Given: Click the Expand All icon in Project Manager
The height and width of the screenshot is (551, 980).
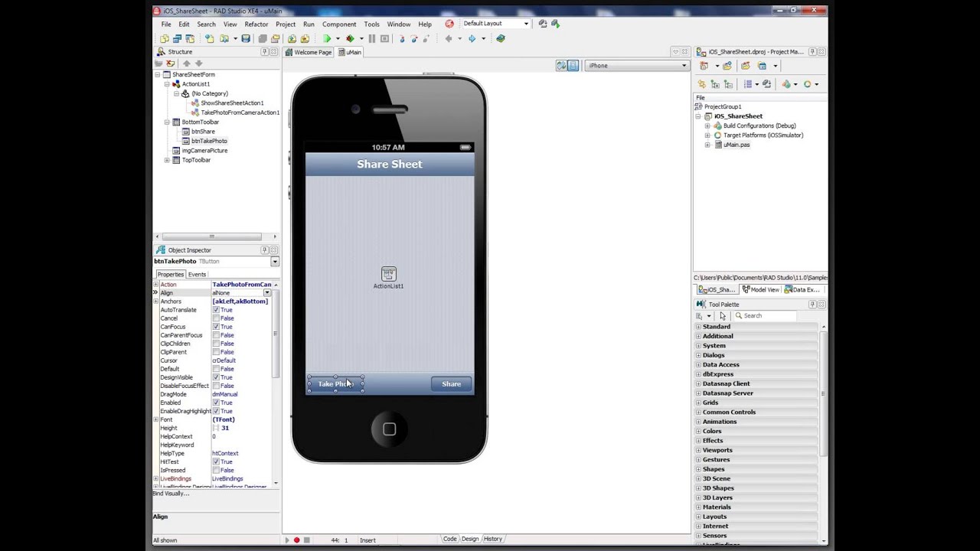Looking at the screenshot, I should tap(715, 84).
